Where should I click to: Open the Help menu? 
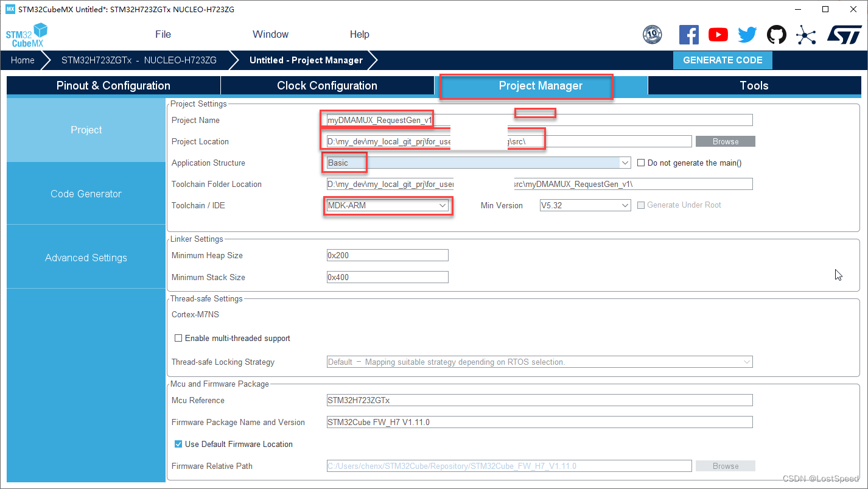(x=359, y=34)
